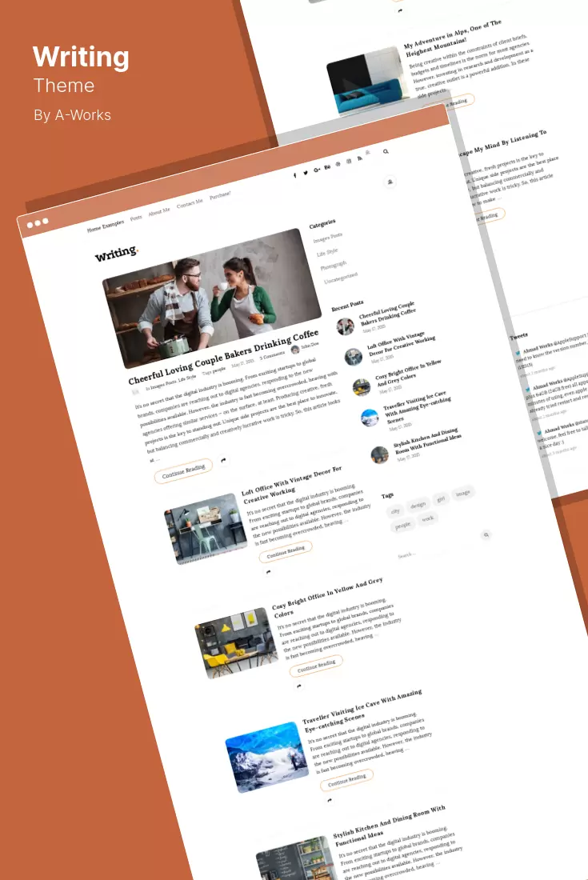Open Stylish Kitchen And Dining Room main title
Viewport: 588px width, 880px height.
coord(390,827)
